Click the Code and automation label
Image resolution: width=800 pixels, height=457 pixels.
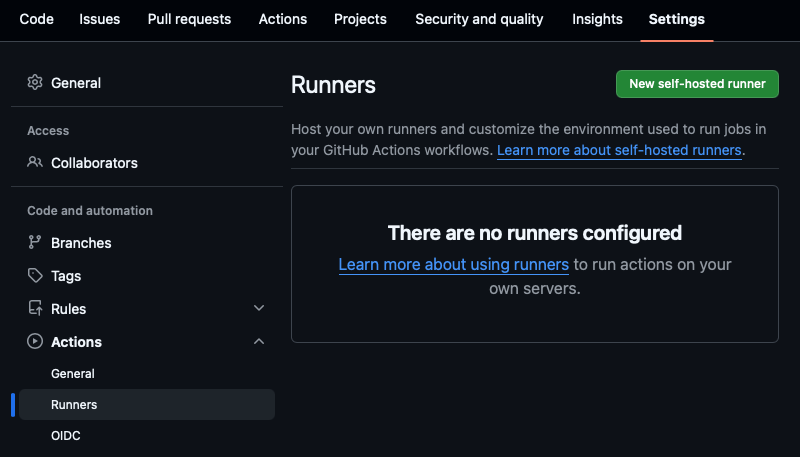tap(90, 211)
